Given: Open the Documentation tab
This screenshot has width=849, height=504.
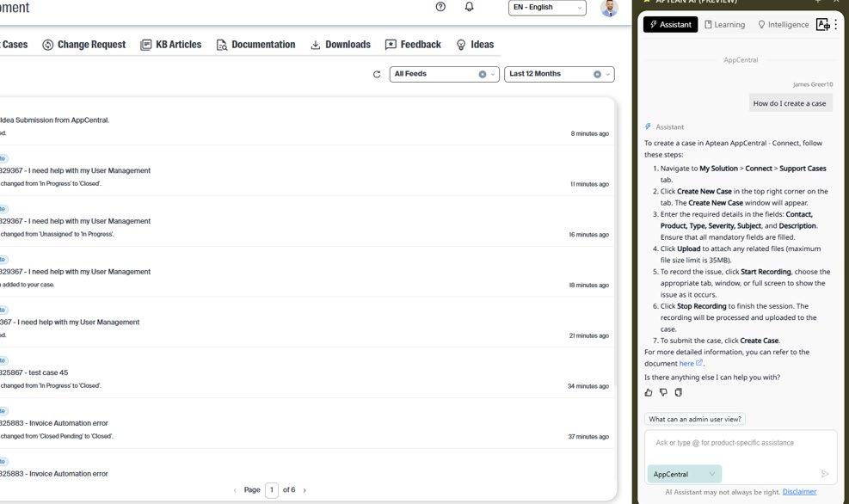Looking at the screenshot, I should [x=255, y=45].
